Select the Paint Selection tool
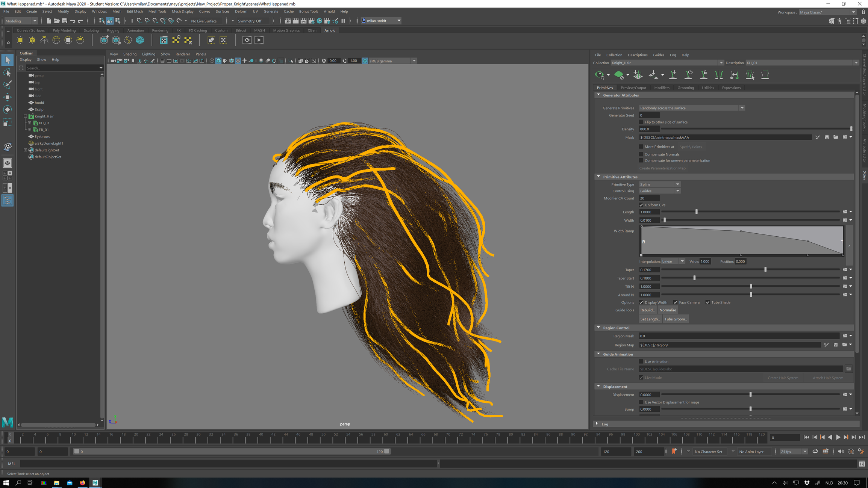 point(8,85)
